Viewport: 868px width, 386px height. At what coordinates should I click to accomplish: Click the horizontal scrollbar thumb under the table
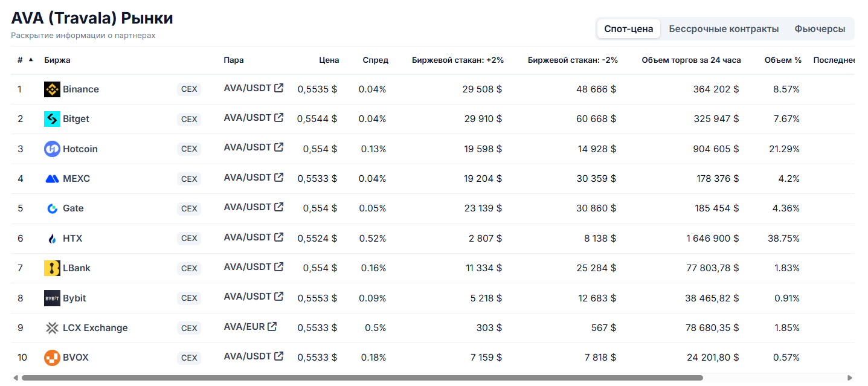click(x=362, y=378)
